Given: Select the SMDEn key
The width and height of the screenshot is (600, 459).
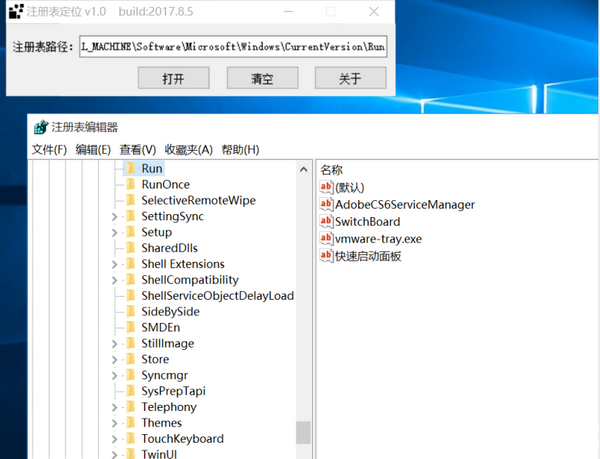Looking at the screenshot, I should 160,327.
